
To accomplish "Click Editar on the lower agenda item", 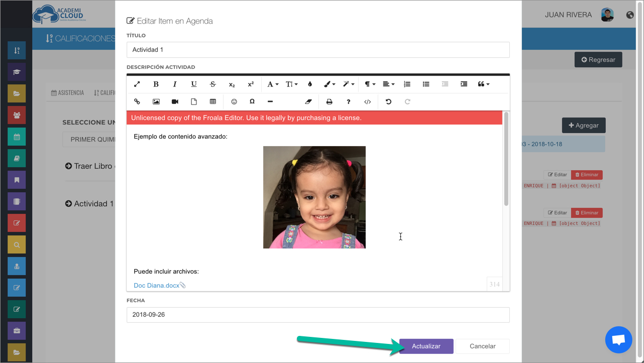I will [558, 213].
